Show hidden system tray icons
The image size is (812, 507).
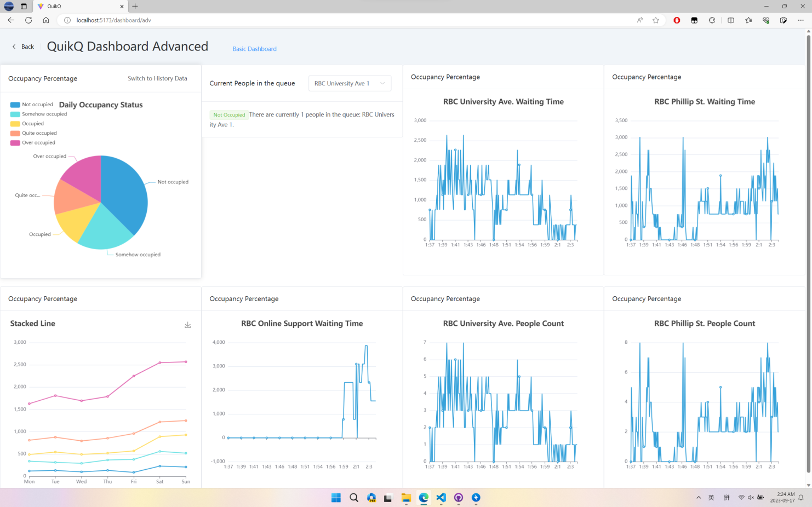pyautogui.click(x=699, y=498)
